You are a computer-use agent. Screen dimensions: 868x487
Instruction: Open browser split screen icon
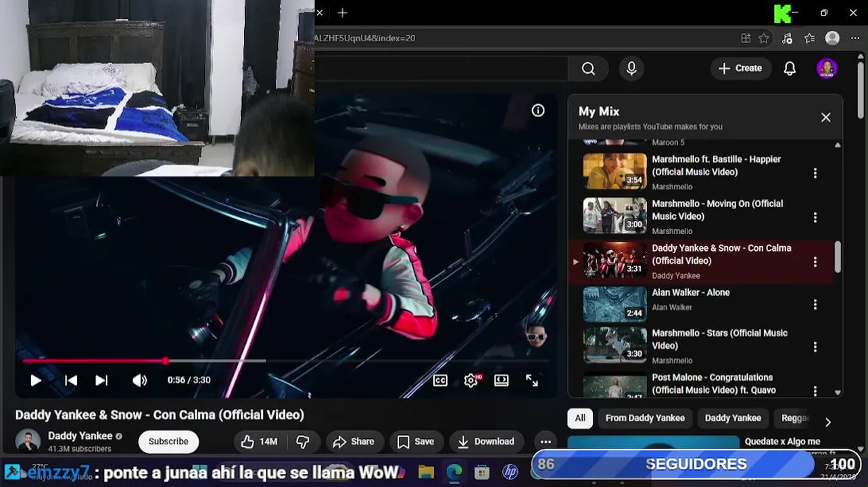(x=746, y=38)
